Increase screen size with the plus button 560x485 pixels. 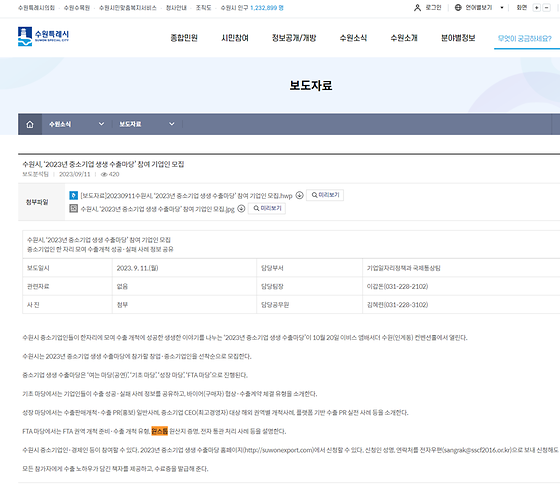(536, 8)
